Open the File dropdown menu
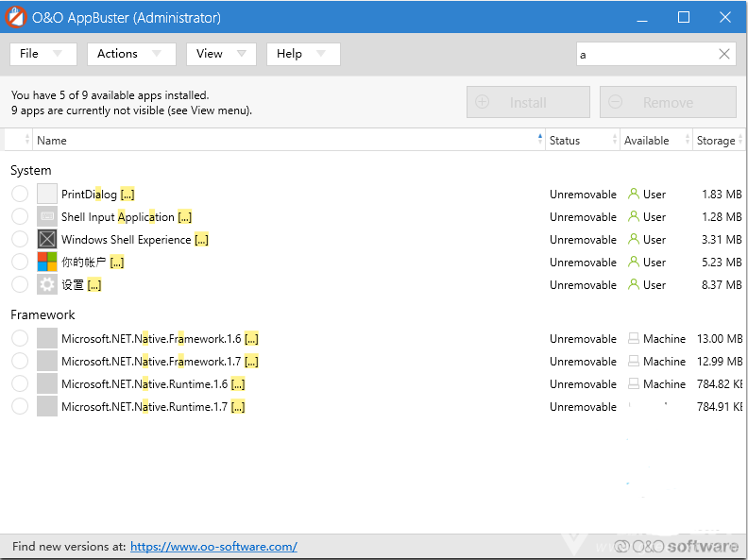The height and width of the screenshot is (560, 748). tap(42, 54)
